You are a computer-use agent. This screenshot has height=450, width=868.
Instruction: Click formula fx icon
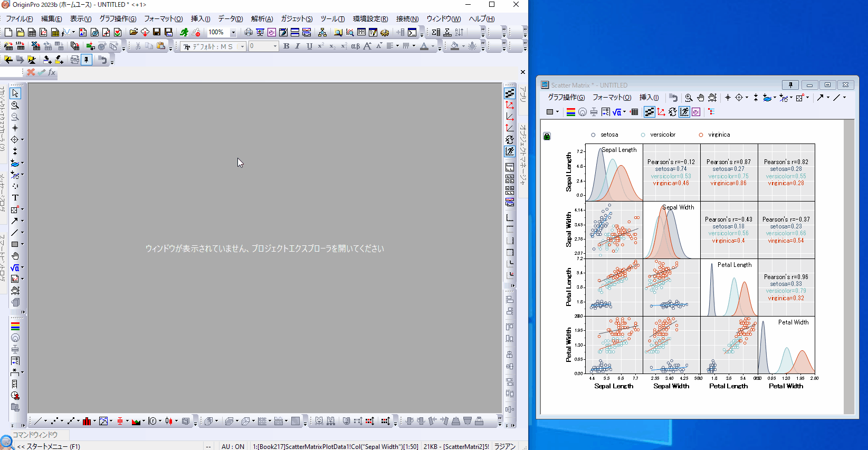[x=51, y=72]
